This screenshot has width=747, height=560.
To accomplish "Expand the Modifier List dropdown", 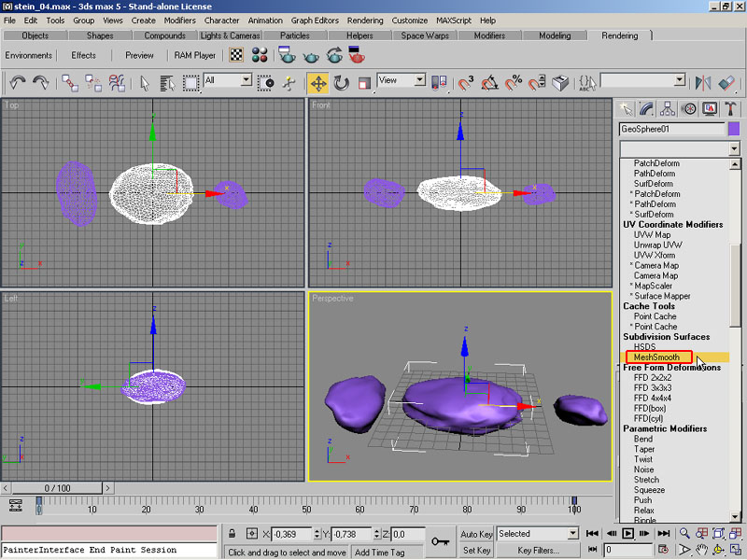I will click(734, 149).
